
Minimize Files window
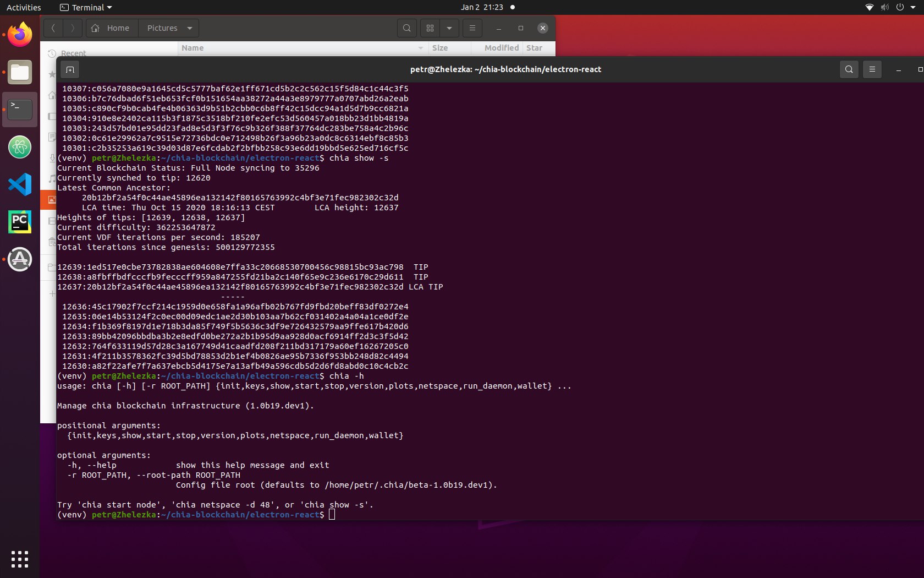point(499,28)
